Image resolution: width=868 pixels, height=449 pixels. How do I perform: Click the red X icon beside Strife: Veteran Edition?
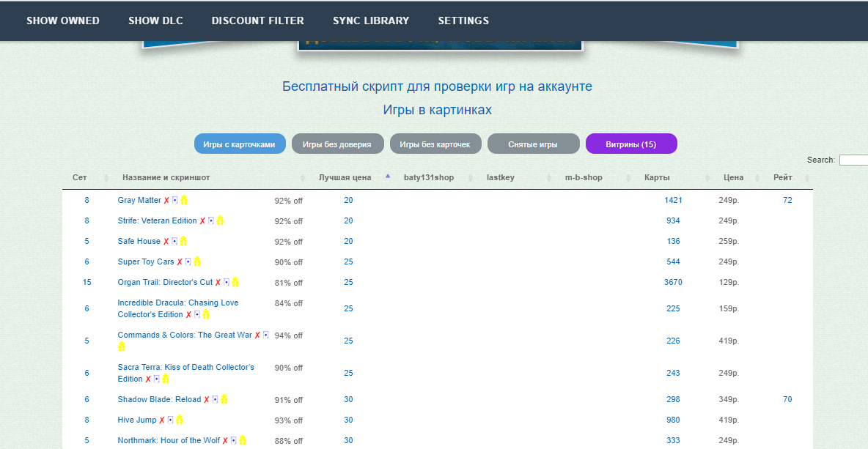click(x=202, y=220)
